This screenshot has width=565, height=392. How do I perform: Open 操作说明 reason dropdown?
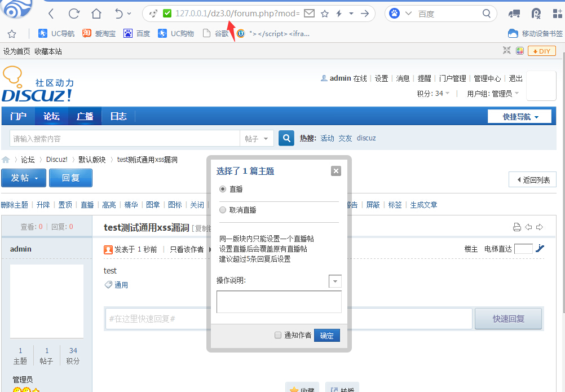pos(335,281)
